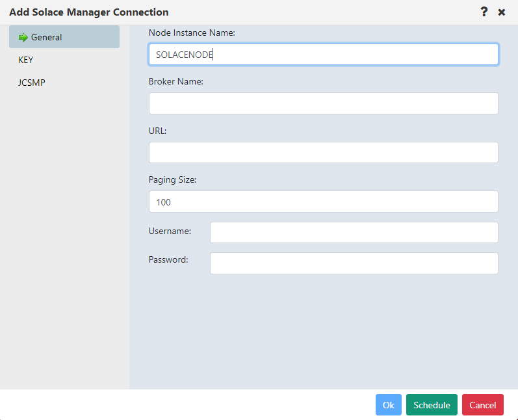The height and width of the screenshot is (420, 518).
Task: Select the General tab
Action: tap(64, 37)
